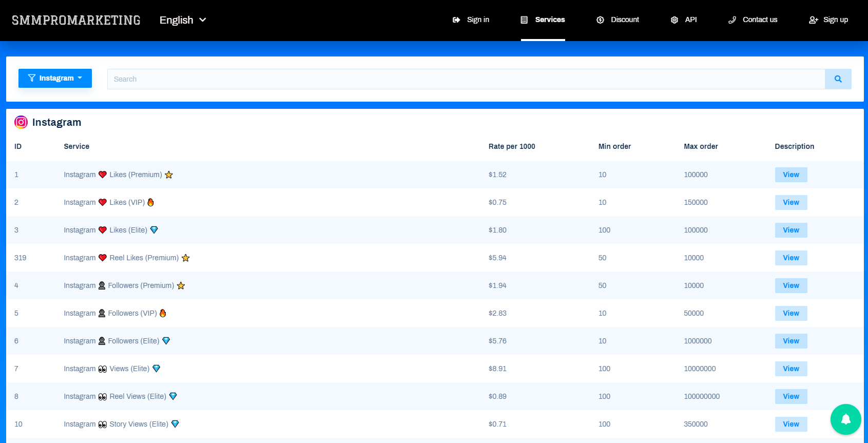View description for Likes (Premium)
868x443 pixels.
(791, 175)
